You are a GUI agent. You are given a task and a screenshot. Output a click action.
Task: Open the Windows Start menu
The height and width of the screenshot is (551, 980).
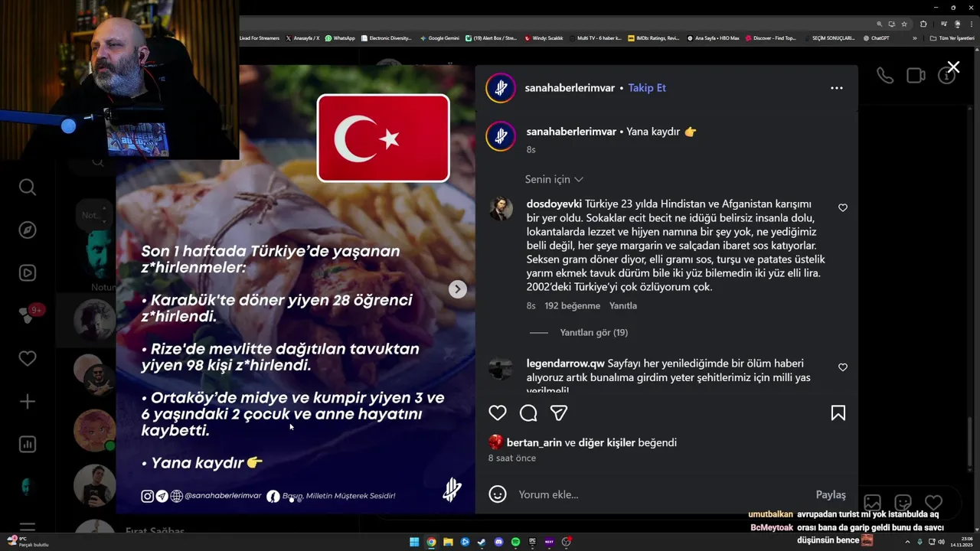(414, 542)
